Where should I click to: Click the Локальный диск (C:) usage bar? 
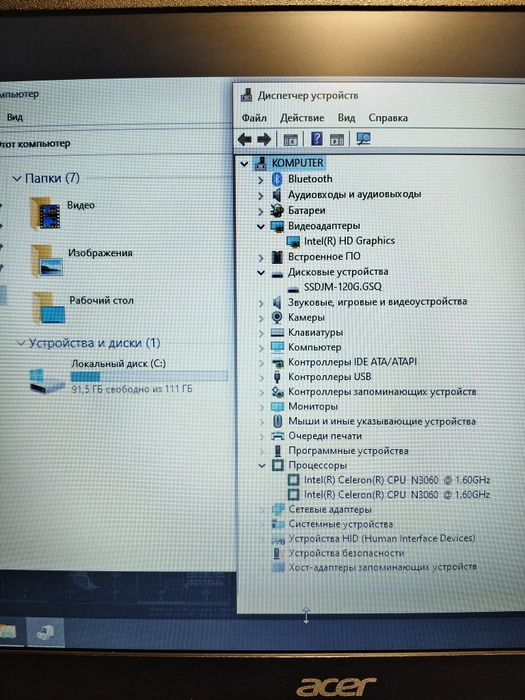point(149,377)
